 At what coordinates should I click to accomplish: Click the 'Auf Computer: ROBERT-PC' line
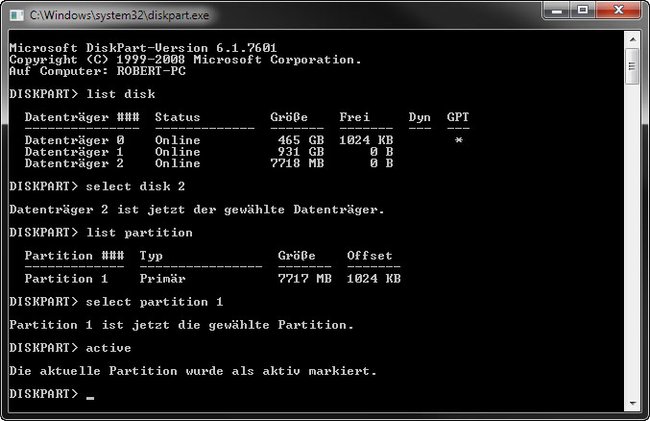tap(97, 71)
